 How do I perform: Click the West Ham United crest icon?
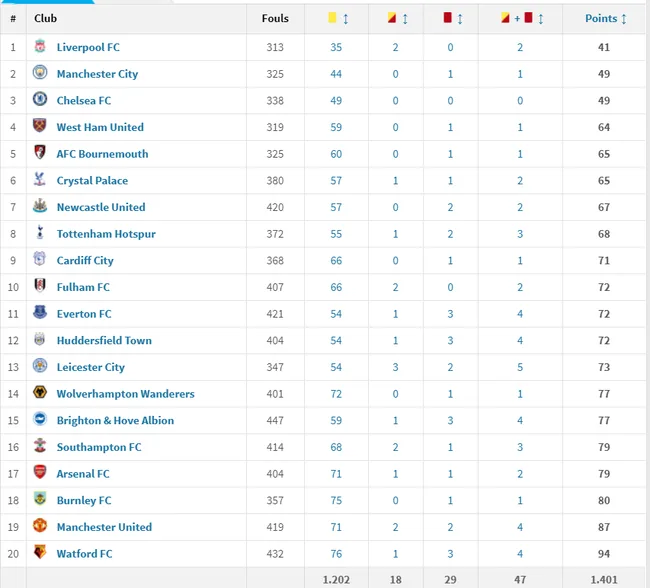pyautogui.click(x=40, y=126)
